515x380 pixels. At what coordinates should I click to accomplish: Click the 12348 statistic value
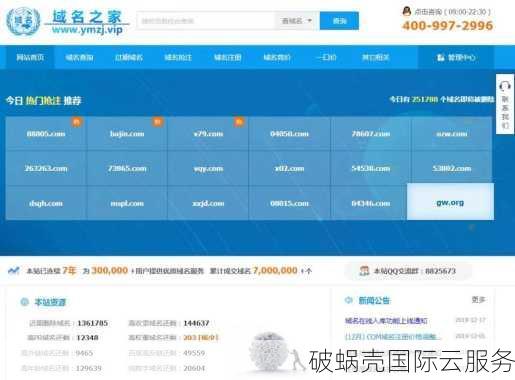click(87, 338)
